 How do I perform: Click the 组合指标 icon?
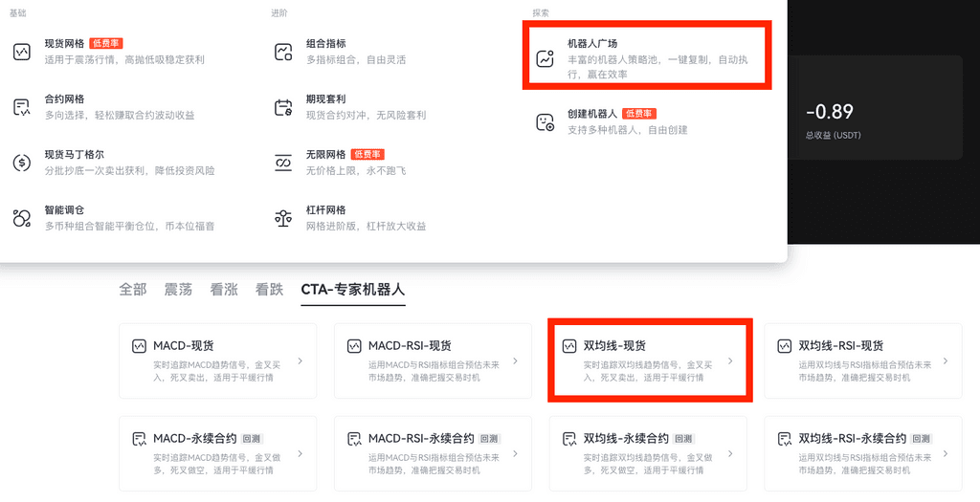pos(283,52)
